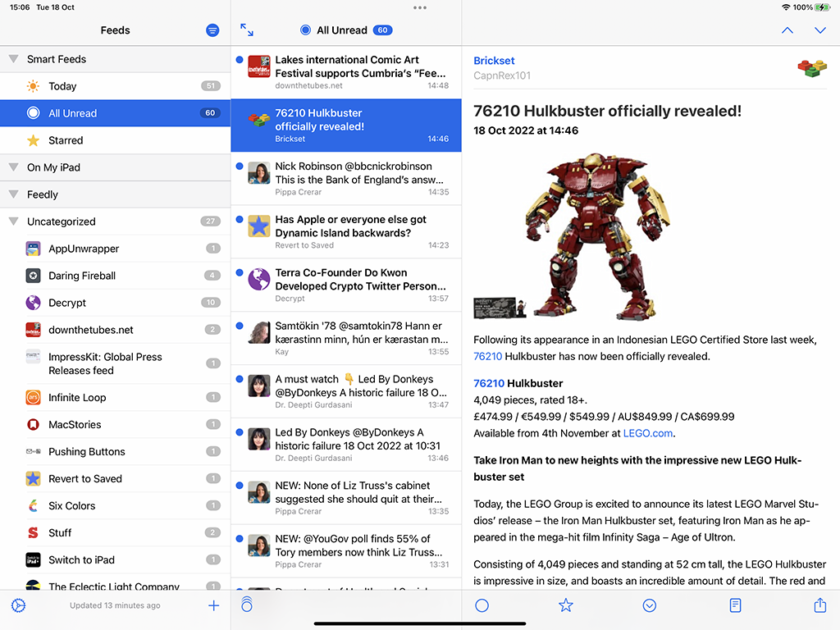Open the Stuff feed
Screen dimensions: 840x630
tap(115, 533)
